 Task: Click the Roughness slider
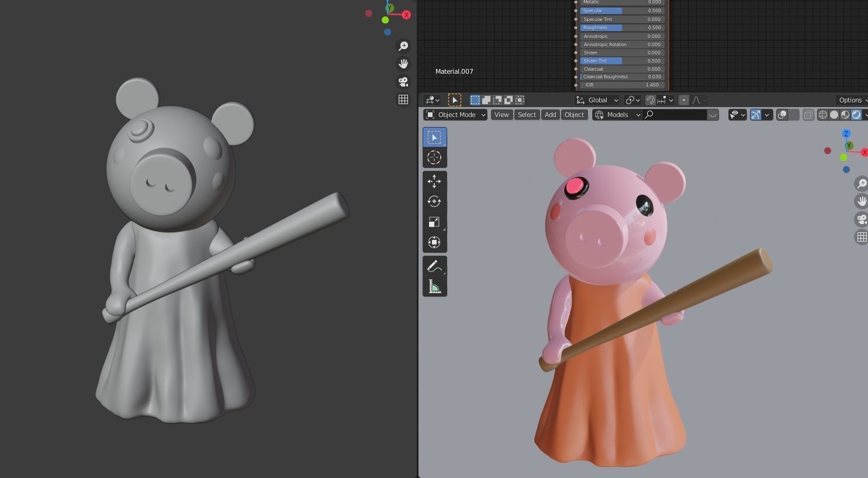coord(622,27)
